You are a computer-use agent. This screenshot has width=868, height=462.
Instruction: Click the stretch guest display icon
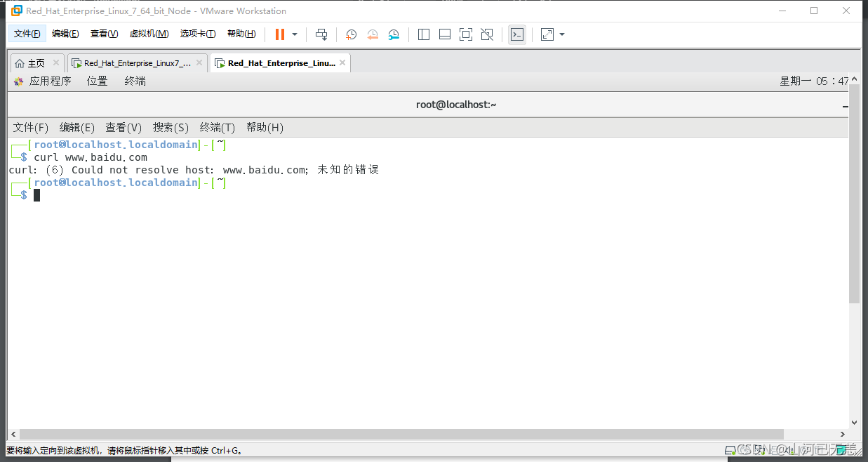547,34
